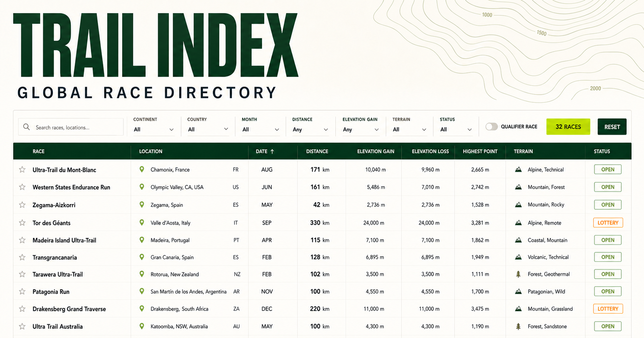
Task: Sort by Elevation Gain column header
Action: click(376, 151)
